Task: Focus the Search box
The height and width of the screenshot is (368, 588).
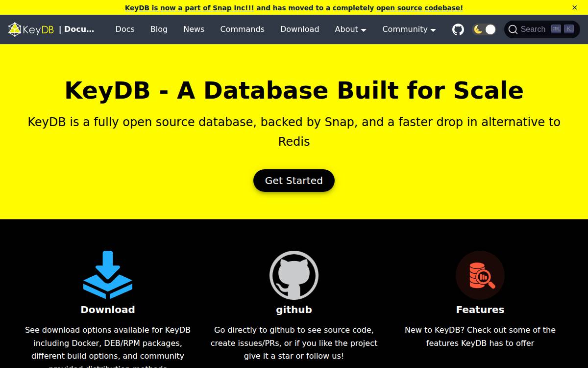Action: pyautogui.click(x=542, y=29)
